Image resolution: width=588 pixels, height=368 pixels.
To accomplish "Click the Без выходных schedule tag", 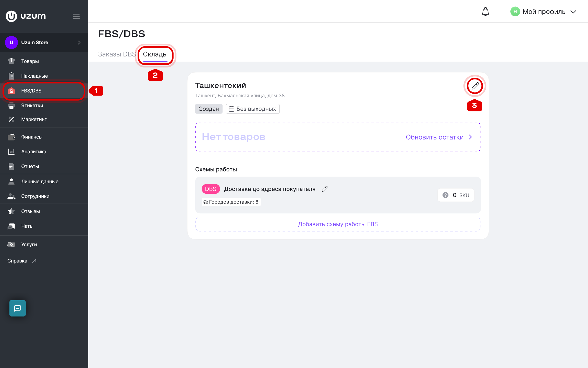I will [x=252, y=109].
